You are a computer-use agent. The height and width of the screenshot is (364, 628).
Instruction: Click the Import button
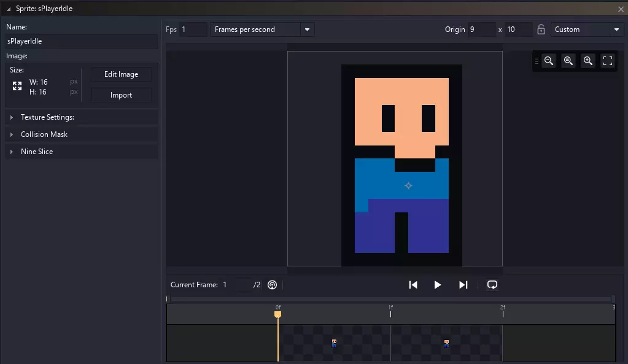[x=121, y=95]
